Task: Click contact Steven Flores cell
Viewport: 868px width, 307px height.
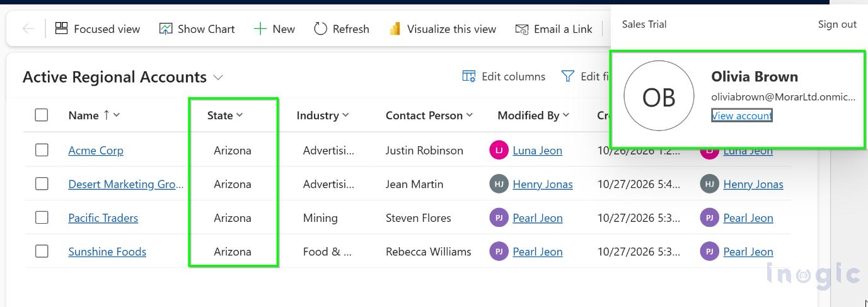Action: 419,218
